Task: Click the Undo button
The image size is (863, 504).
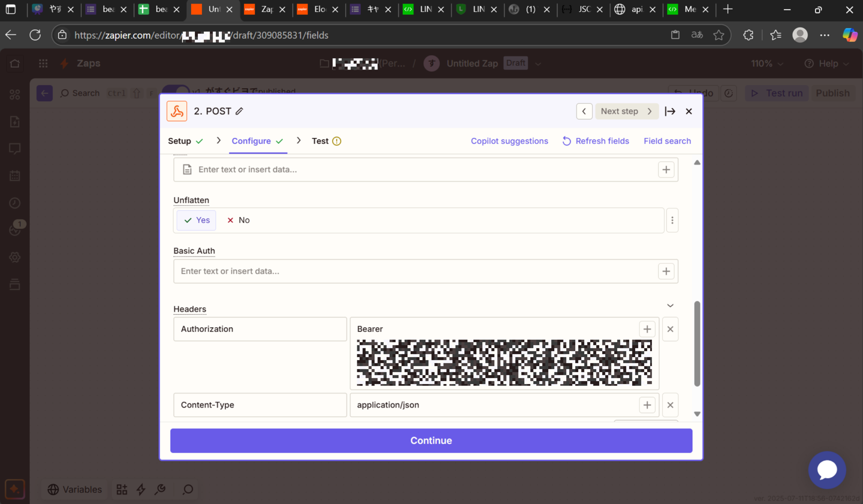Action: tap(693, 93)
